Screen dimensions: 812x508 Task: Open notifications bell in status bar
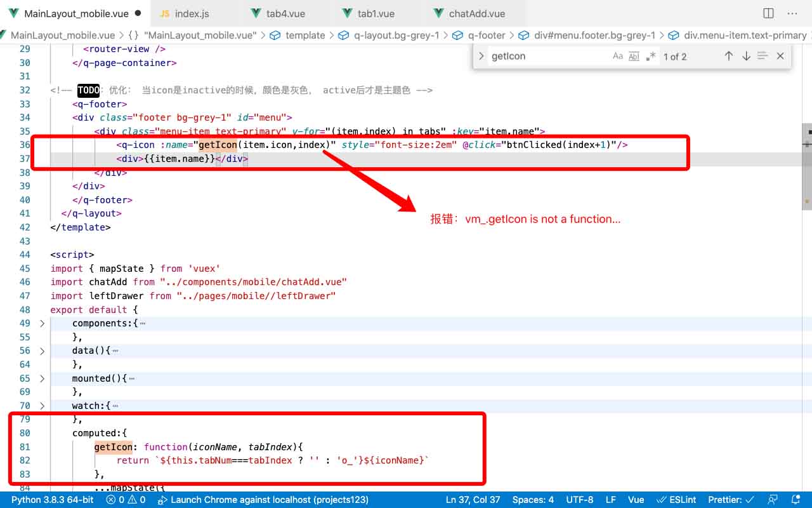[x=796, y=500]
